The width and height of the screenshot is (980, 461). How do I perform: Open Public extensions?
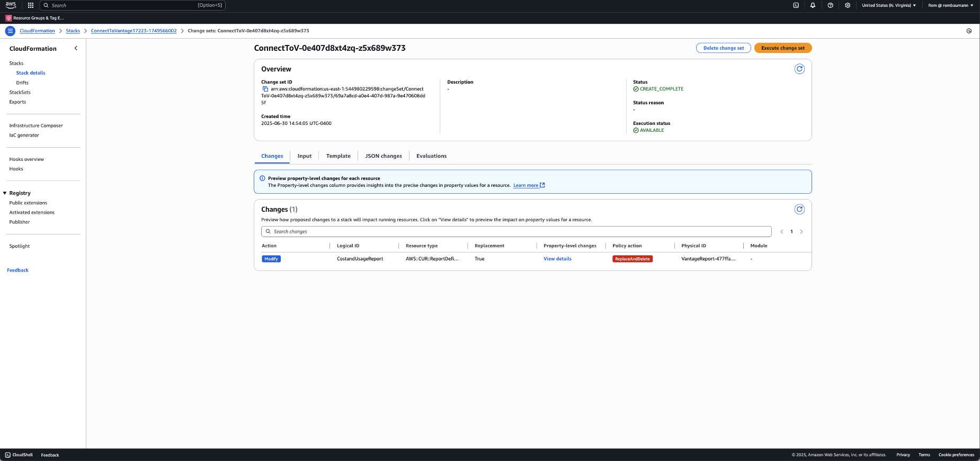tap(28, 203)
